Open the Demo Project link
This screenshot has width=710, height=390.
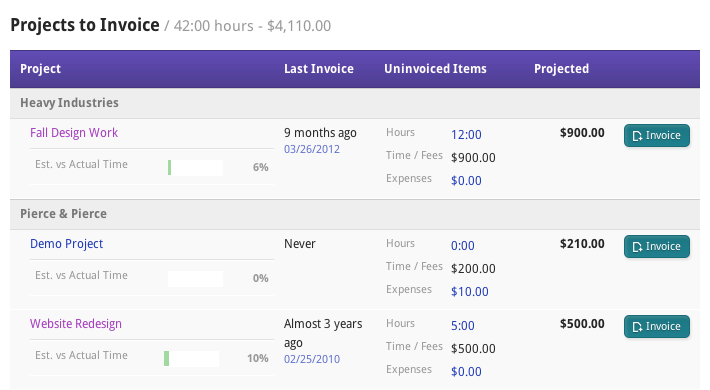point(67,244)
